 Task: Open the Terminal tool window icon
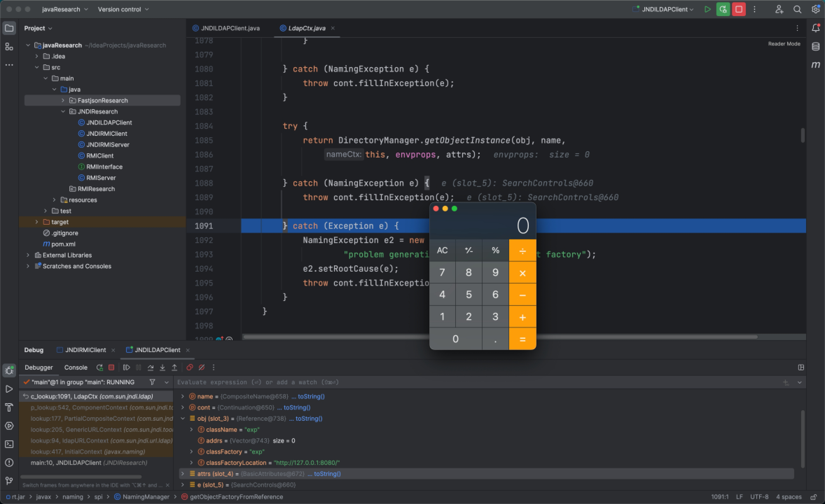[x=9, y=444]
